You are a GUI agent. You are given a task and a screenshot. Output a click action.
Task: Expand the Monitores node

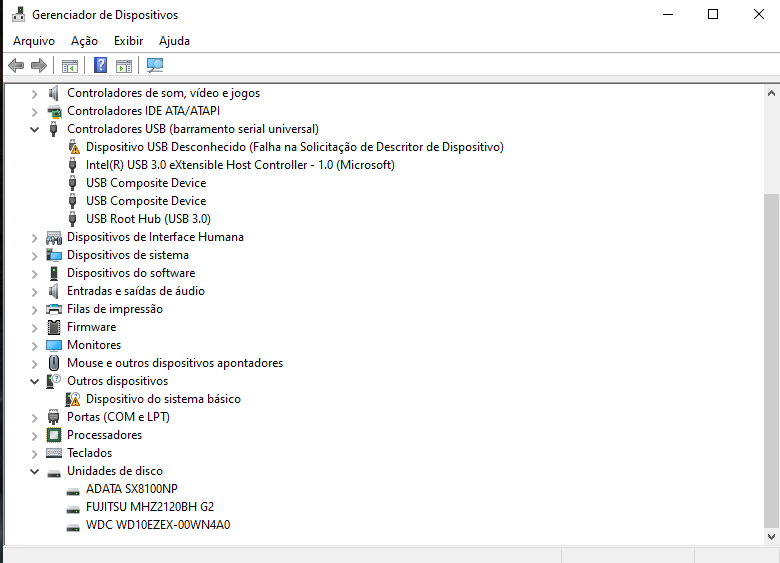coord(34,346)
